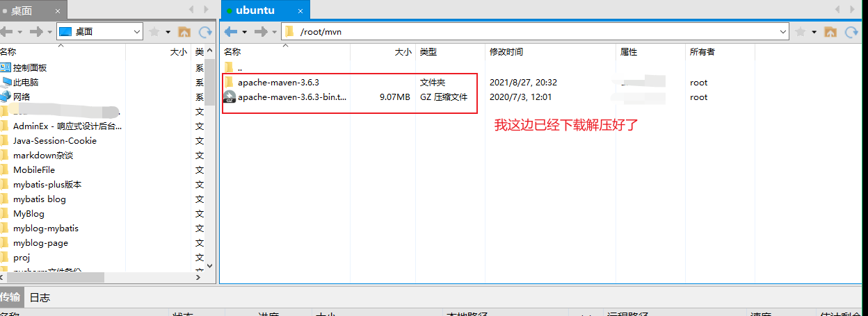Select the myblog-page folder
The width and height of the screenshot is (868, 316).
pos(40,242)
